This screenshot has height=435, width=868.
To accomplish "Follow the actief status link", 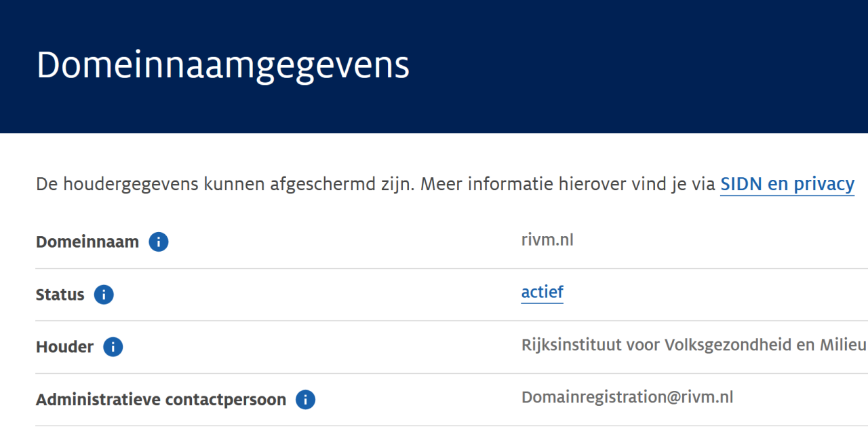I will 542,292.
